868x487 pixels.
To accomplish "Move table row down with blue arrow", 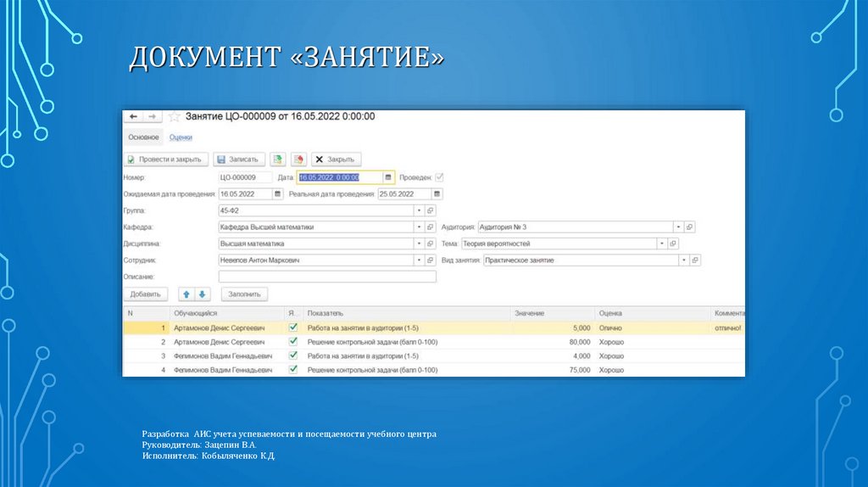I will coord(202,294).
